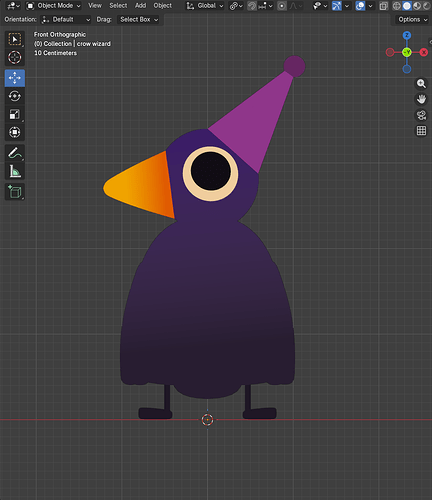Toggle the snap magnet button
Screen dimensions: 432x500
[252, 6]
